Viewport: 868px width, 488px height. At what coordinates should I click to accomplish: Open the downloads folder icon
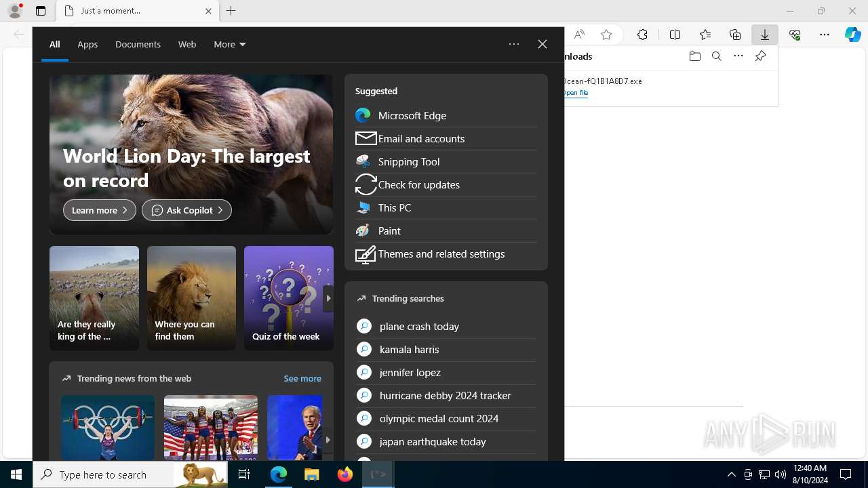pos(694,56)
